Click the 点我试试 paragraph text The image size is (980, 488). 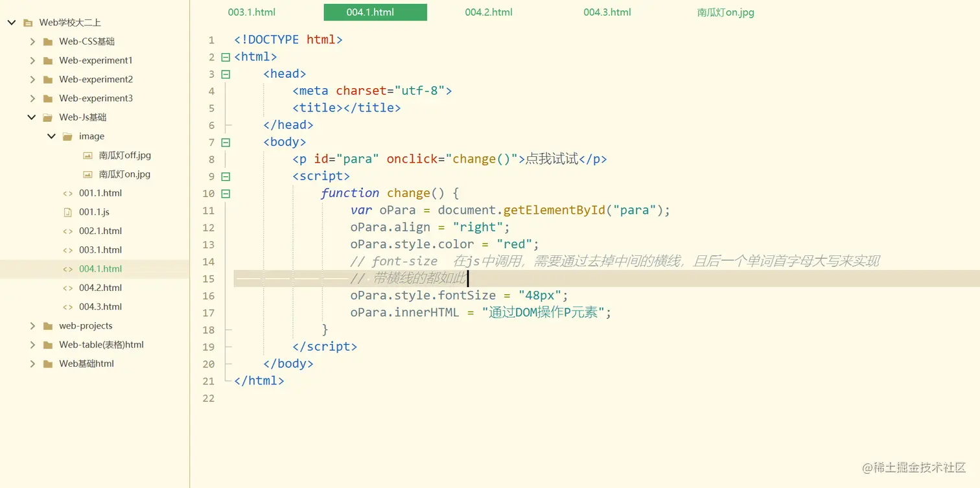tap(552, 159)
